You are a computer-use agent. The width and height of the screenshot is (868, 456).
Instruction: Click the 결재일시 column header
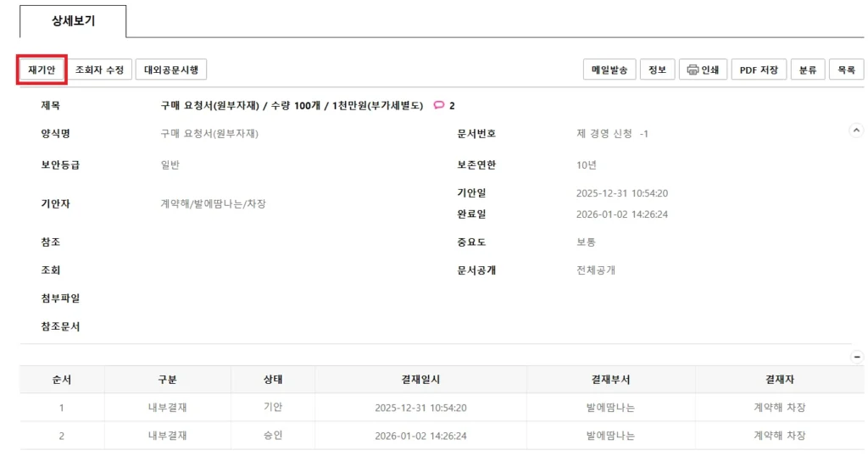point(420,380)
